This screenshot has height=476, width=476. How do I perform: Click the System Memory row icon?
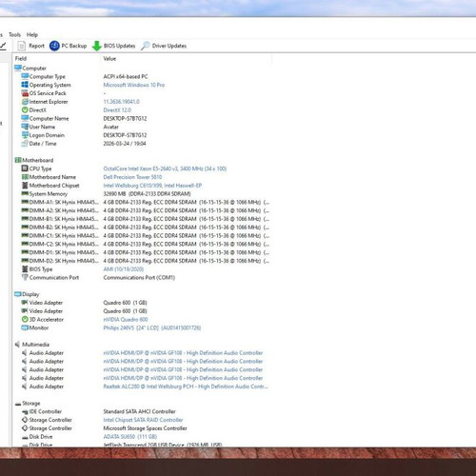tap(25, 193)
